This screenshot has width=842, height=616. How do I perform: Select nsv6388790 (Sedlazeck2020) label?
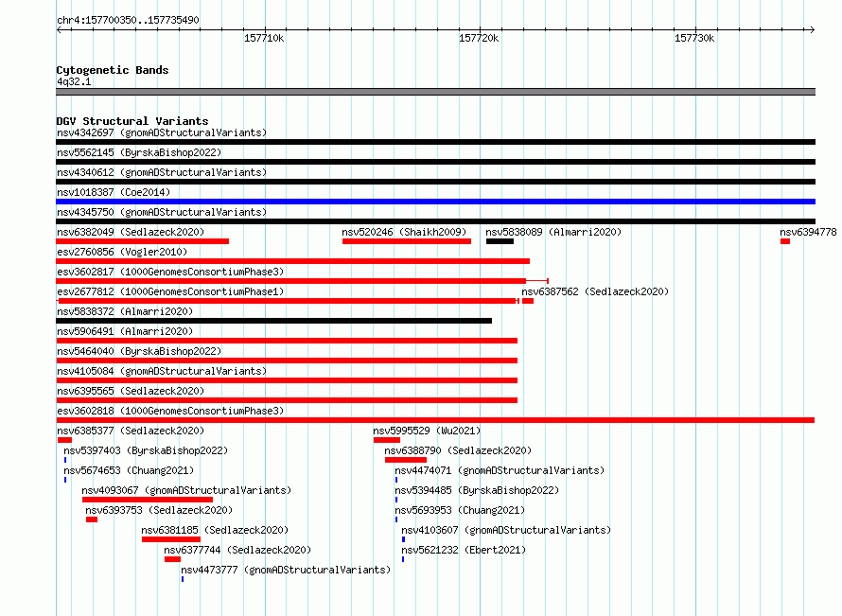(x=458, y=450)
